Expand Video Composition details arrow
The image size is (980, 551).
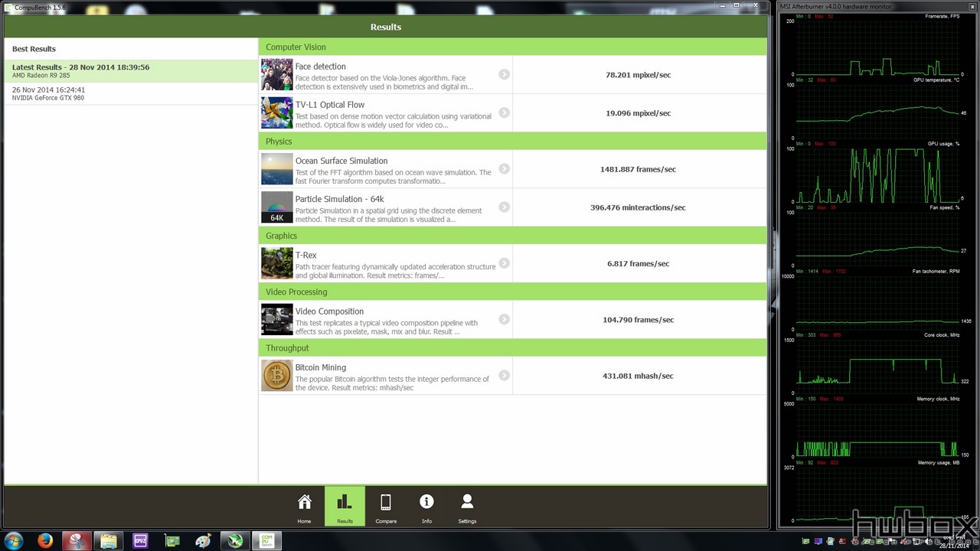(504, 319)
